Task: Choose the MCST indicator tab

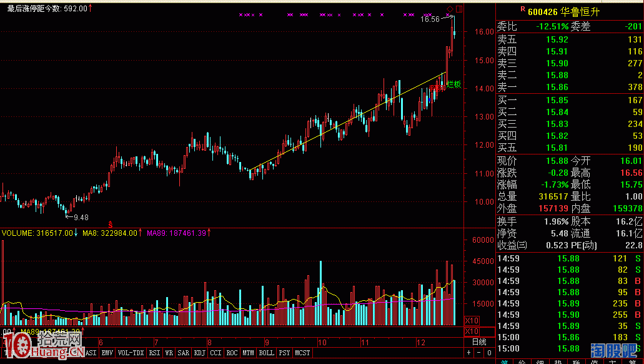Action: click(302, 353)
